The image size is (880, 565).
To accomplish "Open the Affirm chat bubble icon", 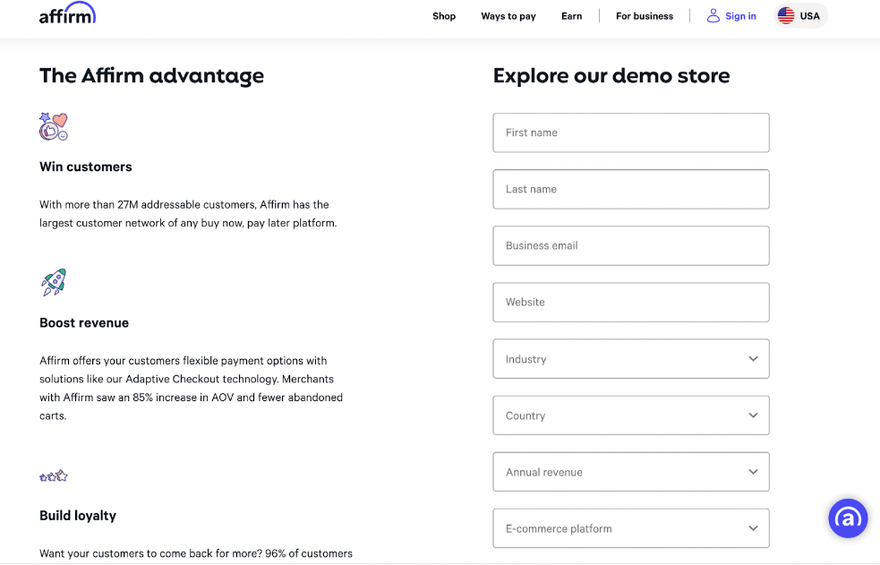I will click(847, 518).
